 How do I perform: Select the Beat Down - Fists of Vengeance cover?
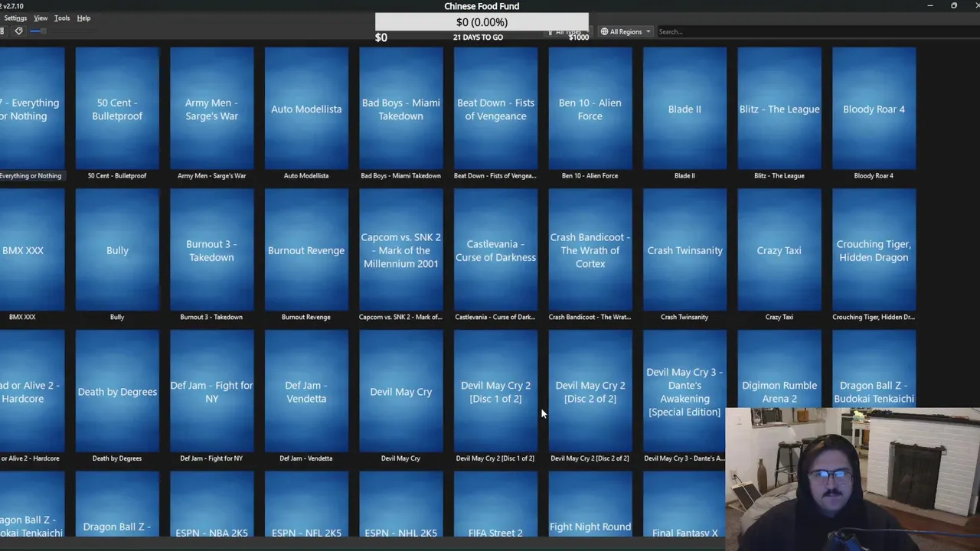[495, 109]
